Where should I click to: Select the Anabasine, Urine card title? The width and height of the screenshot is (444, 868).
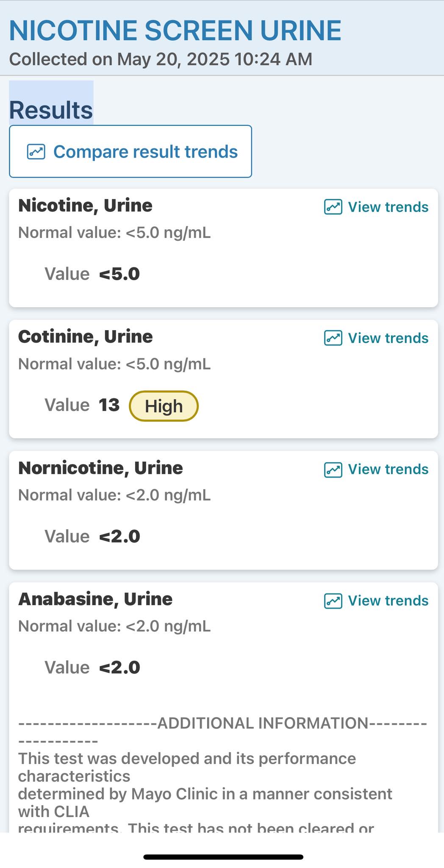point(95,599)
